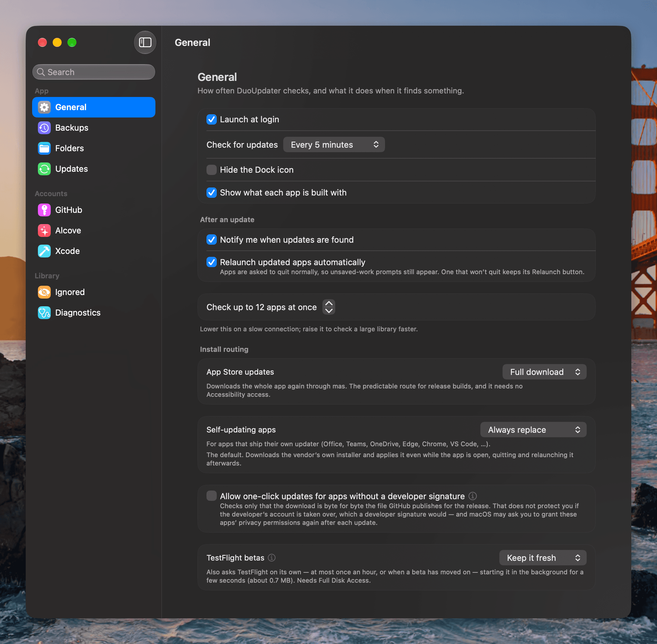The width and height of the screenshot is (657, 644).
Task: Click the green Updates refresh icon
Action: 44,169
